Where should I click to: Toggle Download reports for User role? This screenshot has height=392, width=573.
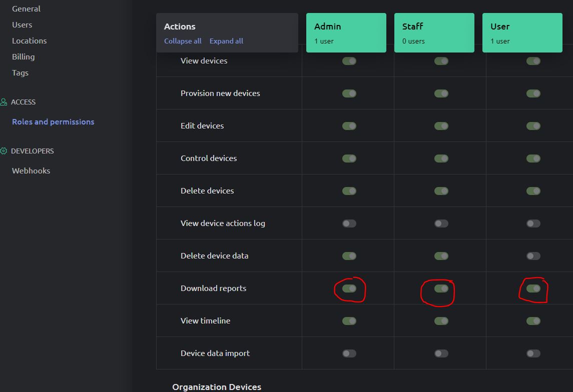click(533, 288)
